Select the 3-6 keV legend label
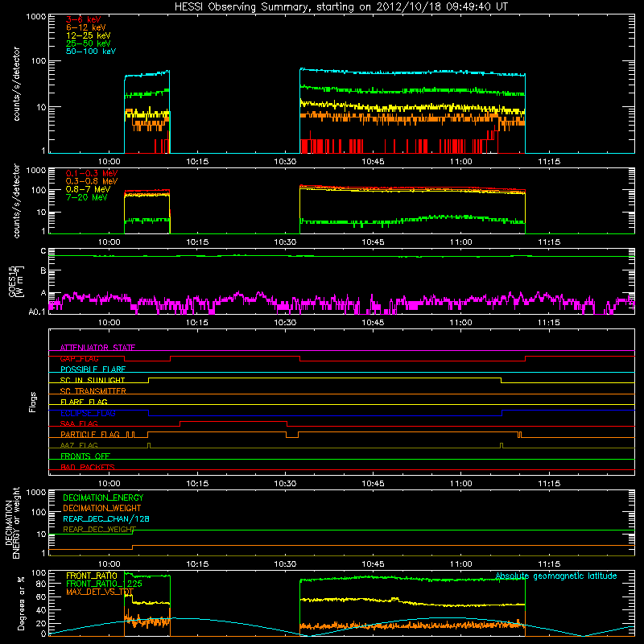Image resolution: width=644 pixels, height=644 pixels. click(x=84, y=19)
